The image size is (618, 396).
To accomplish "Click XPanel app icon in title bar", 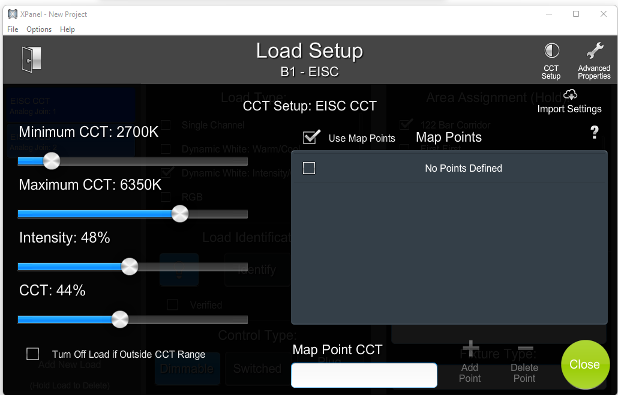I will click(x=13, y=14).
